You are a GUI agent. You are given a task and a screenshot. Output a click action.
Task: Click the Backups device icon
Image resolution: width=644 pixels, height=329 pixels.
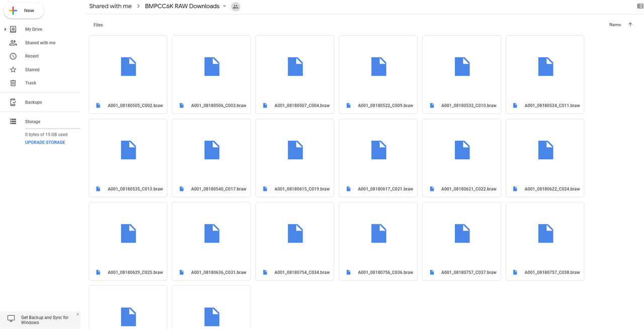pos(13,102)
